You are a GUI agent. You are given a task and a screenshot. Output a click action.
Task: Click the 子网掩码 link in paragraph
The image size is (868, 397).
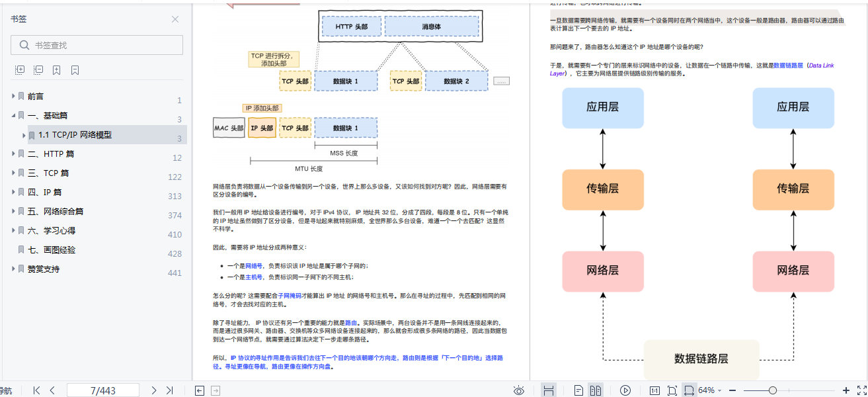[290, 296]
